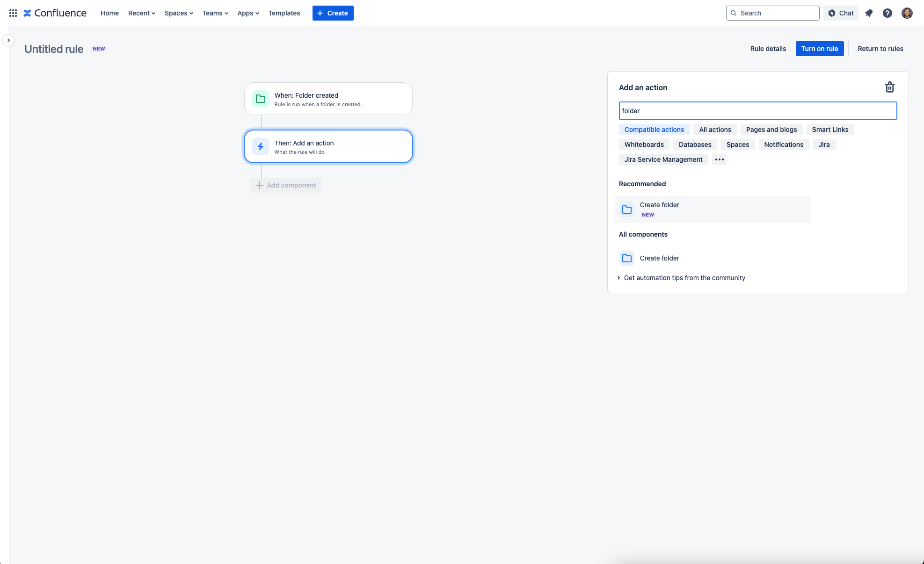Select Home in the navigation bar
This screenshot has width=924, height=564.
pyautogui.click(x=109, y=13)
